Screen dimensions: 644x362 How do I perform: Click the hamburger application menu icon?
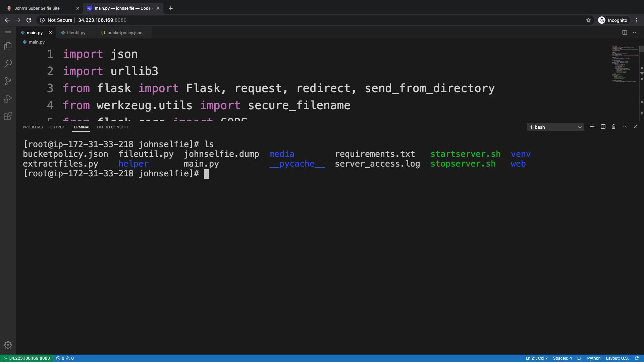(8, 33)
